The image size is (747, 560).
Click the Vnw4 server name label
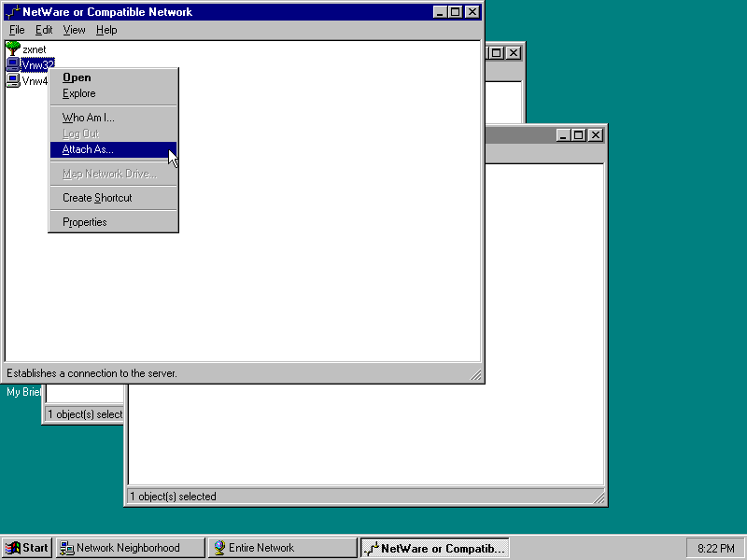coord(35,81)
